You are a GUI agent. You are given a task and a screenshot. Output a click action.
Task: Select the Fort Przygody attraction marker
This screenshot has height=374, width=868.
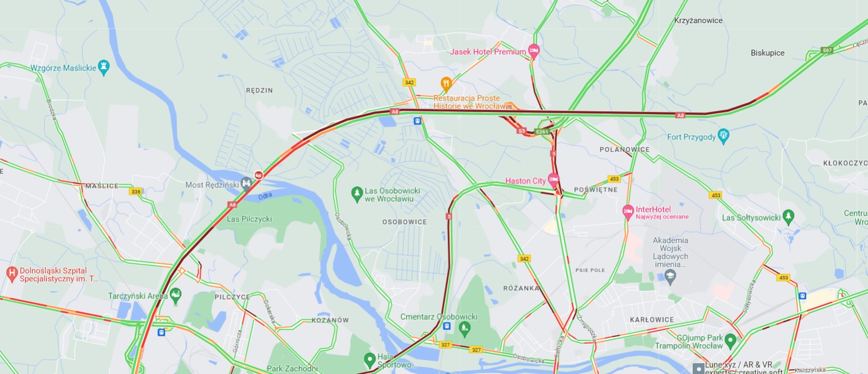723,136
